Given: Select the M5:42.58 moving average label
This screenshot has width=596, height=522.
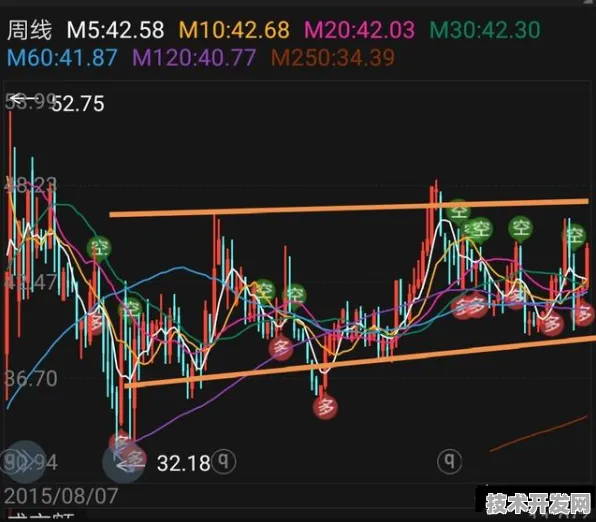Looking at the screenshot, I should pos(116,30).
